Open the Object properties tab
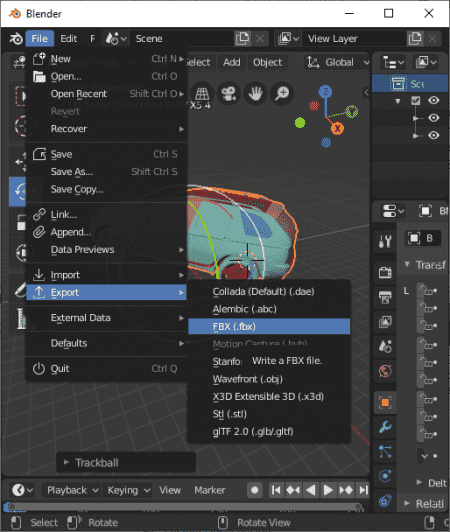 coord(385,403)
